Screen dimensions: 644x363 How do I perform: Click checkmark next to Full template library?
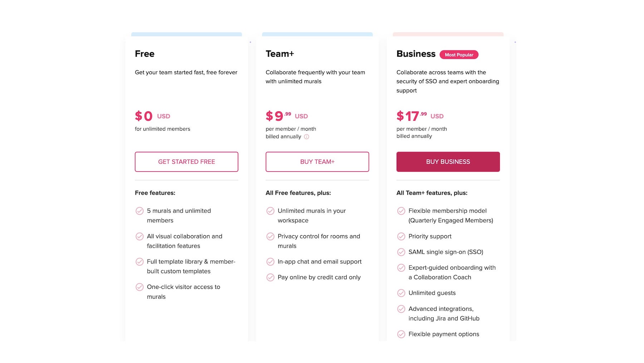coord(140,262)
